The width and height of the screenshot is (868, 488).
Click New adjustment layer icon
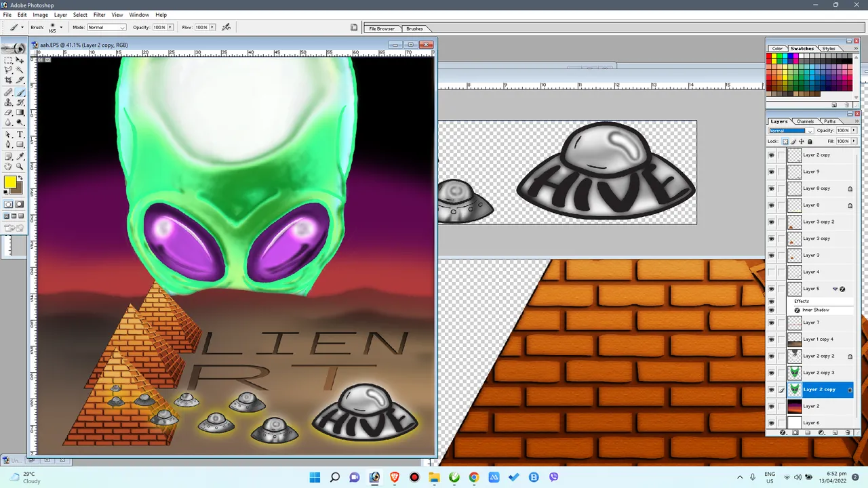pyautogui.click(x=822, y=432)
